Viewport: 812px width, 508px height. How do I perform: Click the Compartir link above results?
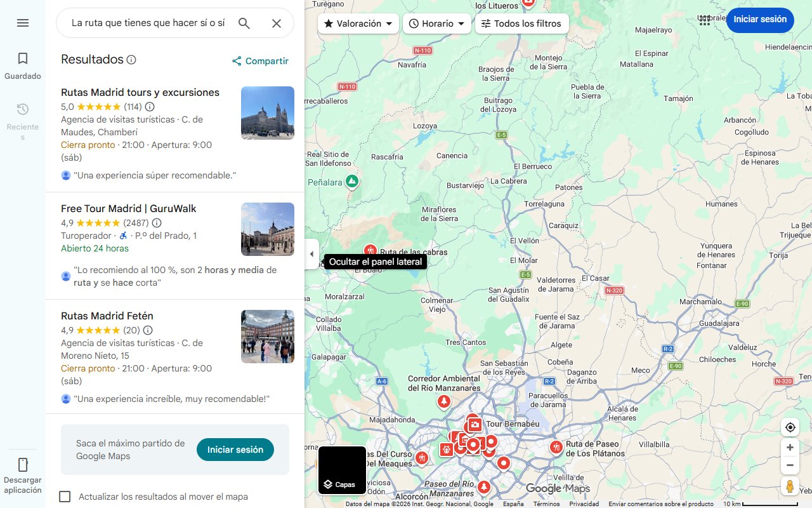259,60
